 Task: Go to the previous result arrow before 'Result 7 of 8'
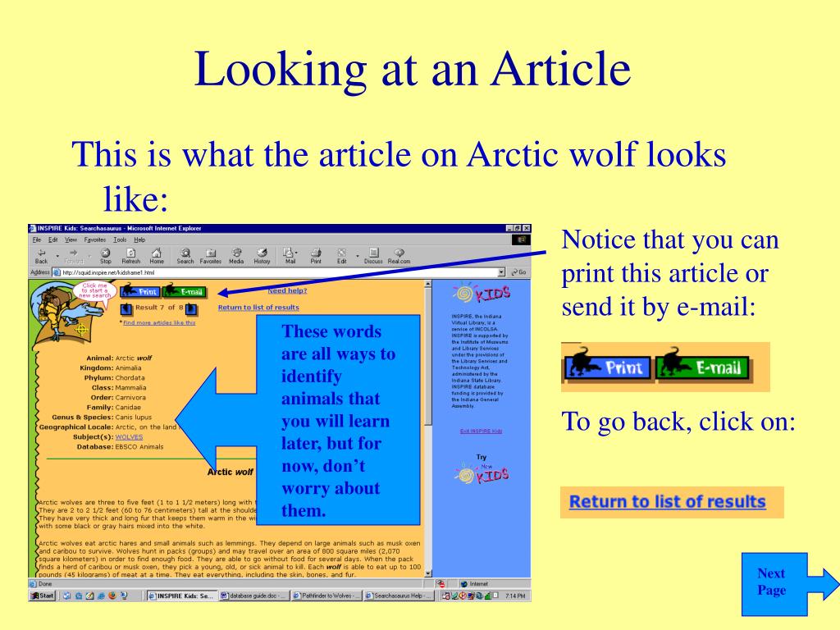tap(126, 308)
